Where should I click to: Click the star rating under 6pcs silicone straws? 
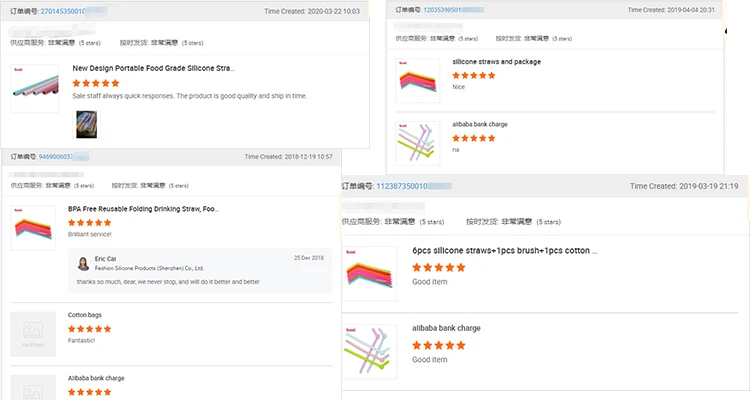[x=439, y=267]
